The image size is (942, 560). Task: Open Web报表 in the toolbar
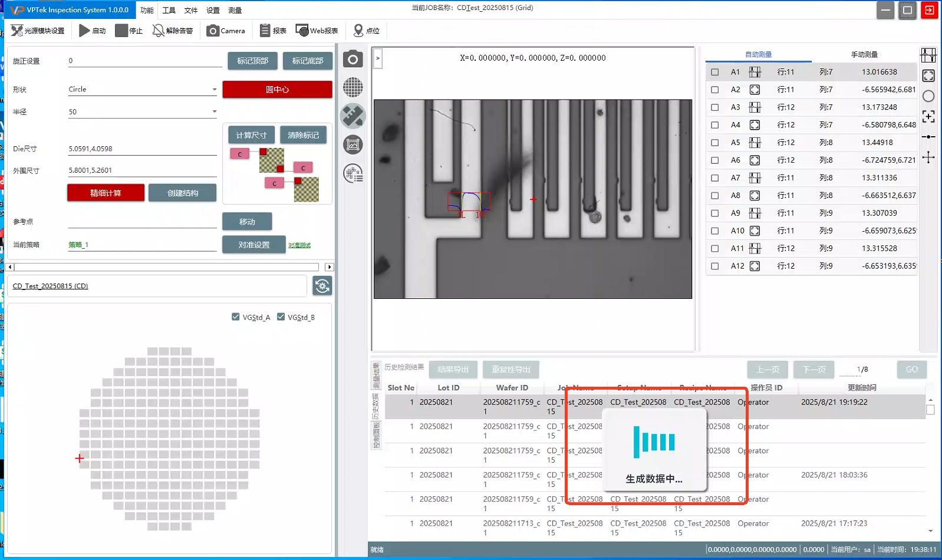pos(317,31)
